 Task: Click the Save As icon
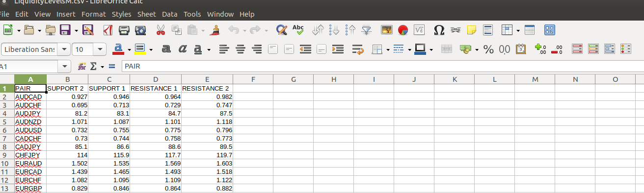click(88, 30)
